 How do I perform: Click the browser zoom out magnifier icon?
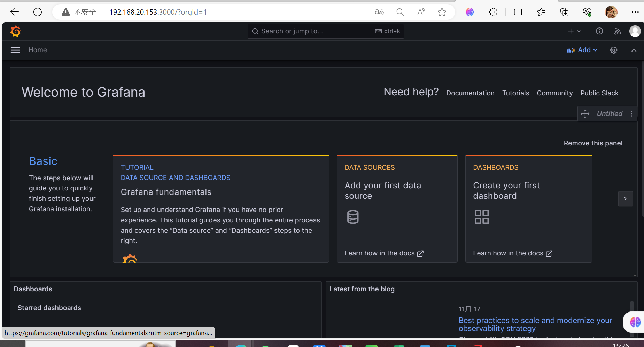[x=400, y=12]
